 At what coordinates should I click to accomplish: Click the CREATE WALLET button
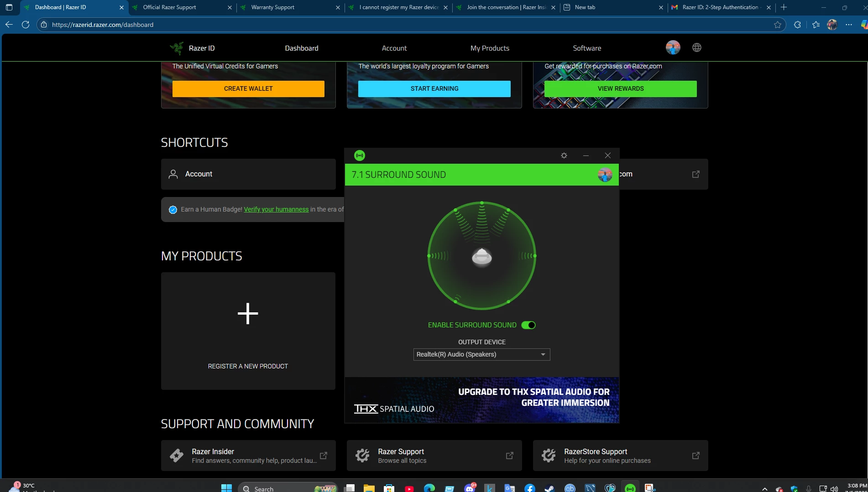click(x=248, y=88)
